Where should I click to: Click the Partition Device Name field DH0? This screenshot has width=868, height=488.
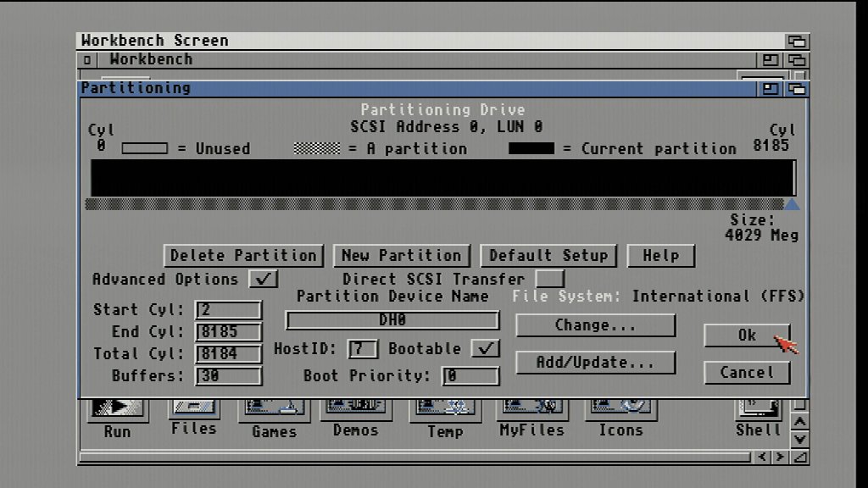click(x=392, y=320)
